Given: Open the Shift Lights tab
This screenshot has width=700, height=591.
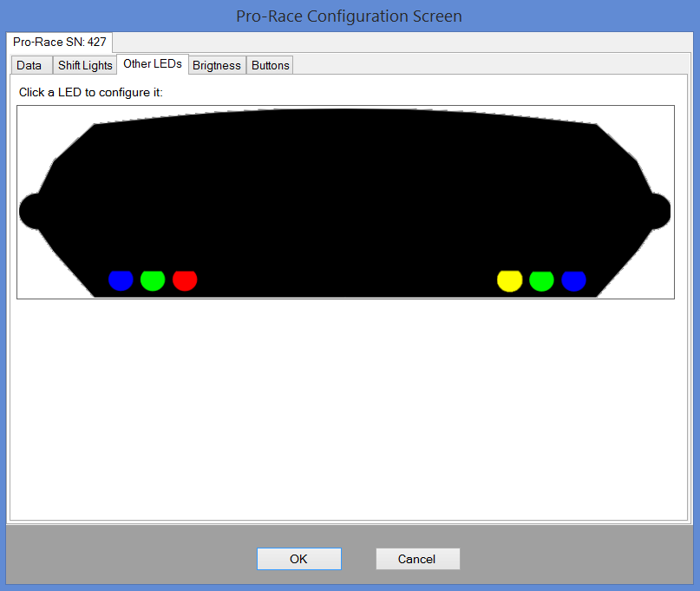Looking at the screenshot, I should (x=85, y=65).
